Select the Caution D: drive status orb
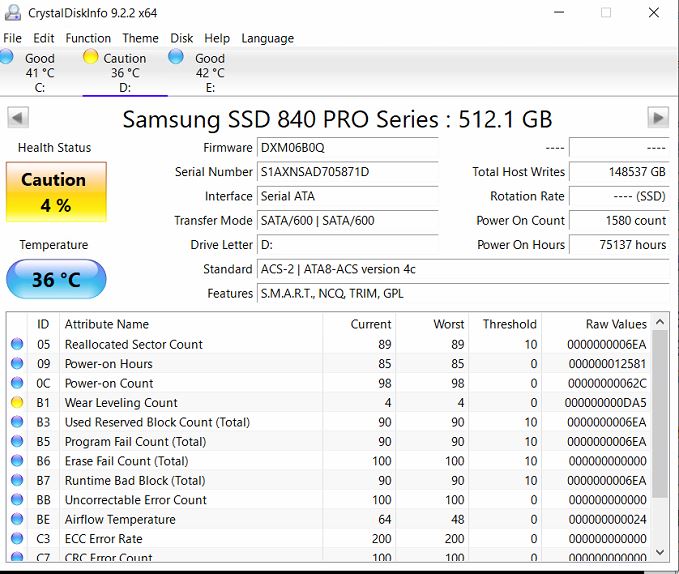Viewport: 679px width, 574px height. click(x=91, y=58)
